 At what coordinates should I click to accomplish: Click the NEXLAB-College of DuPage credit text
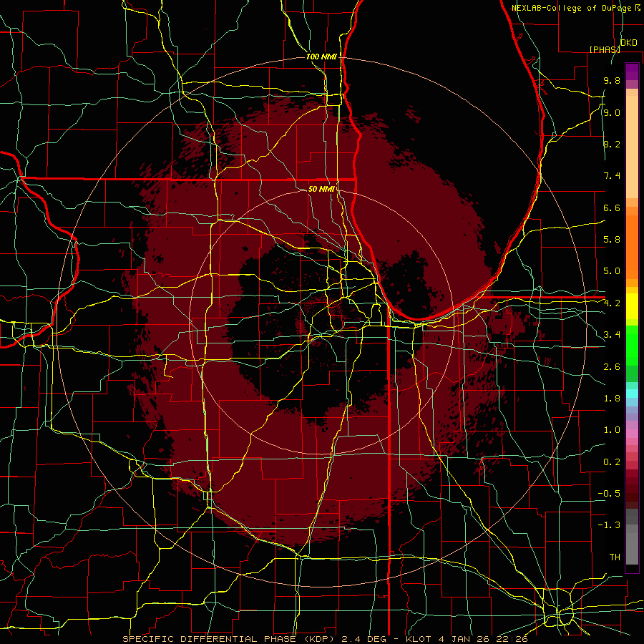click(x=576, y=8)
